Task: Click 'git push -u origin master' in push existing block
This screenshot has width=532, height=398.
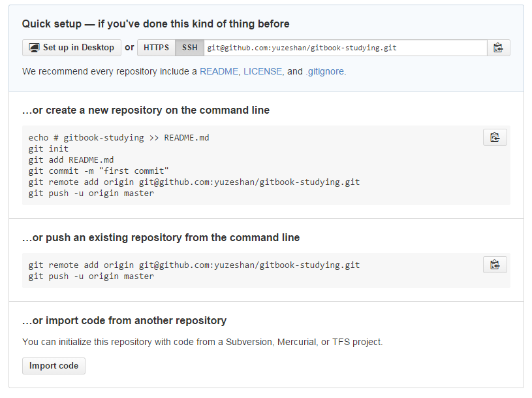Action: [x=91, y=276]
